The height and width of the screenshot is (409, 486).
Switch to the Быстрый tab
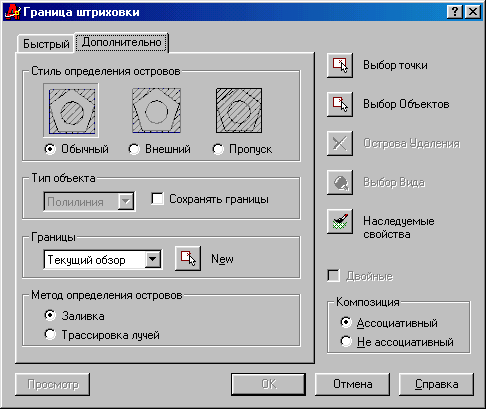46,44
